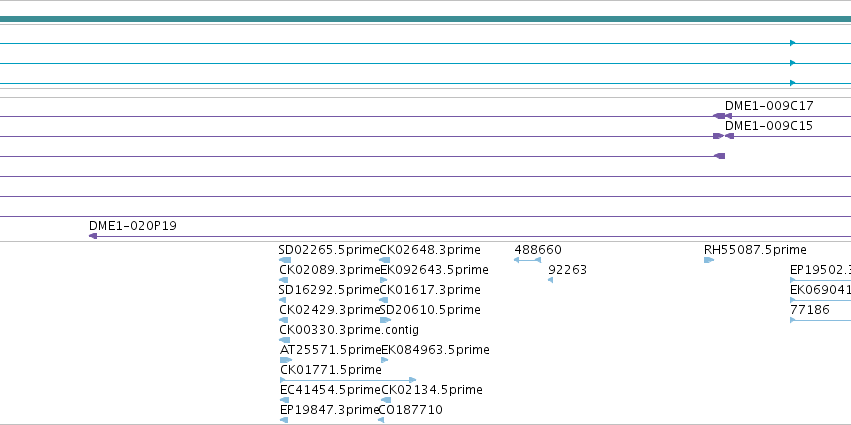Click the 488660 double-arrow feature
The width and height of the screenshot is (851, 425).
527,260
